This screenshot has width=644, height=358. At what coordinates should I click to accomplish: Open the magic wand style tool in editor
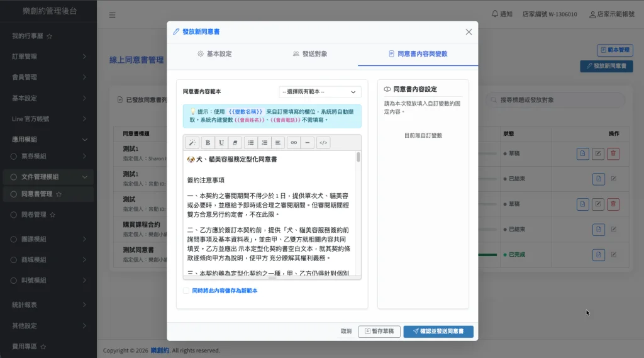point(192,143)
